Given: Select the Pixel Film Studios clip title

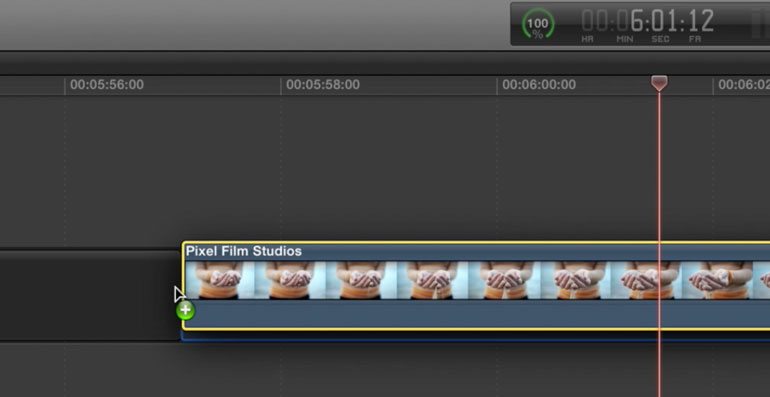Looking at the screenshot, I should [244, 251].
